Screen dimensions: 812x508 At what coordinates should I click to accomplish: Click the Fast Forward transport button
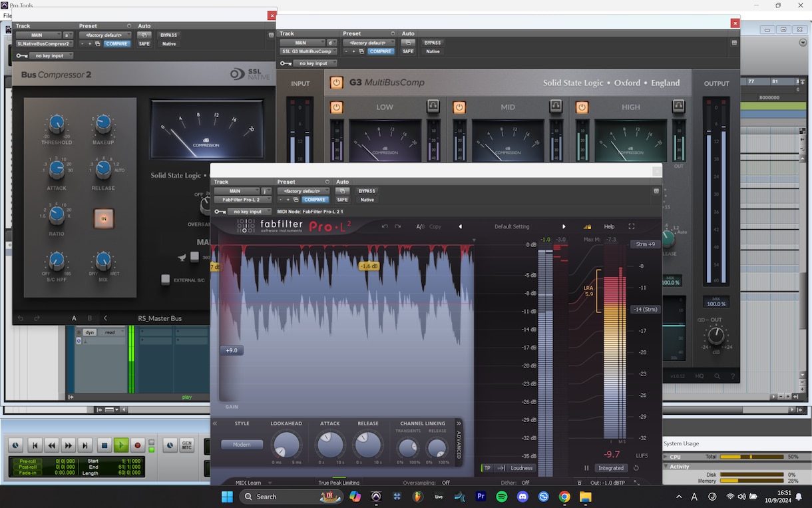68,445
